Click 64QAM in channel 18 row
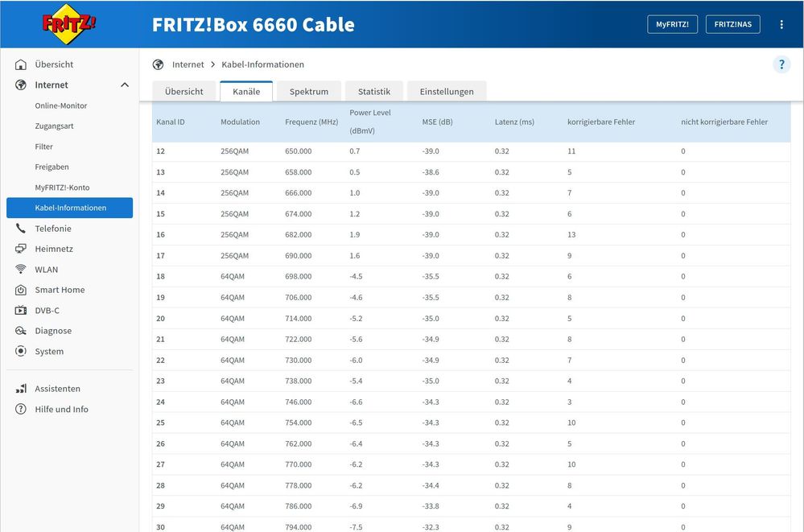 tap(233, 276)
